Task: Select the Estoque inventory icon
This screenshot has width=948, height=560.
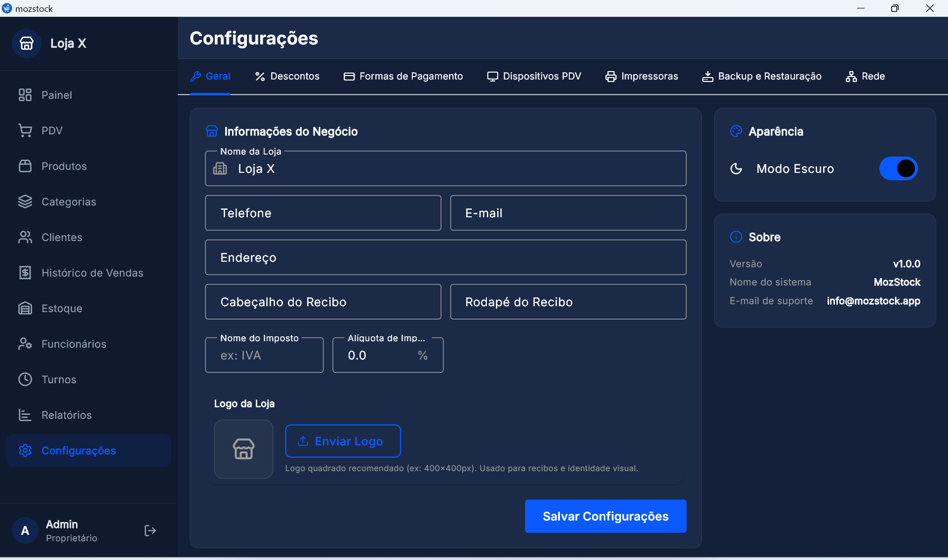Action: click(x=25, y=308)
